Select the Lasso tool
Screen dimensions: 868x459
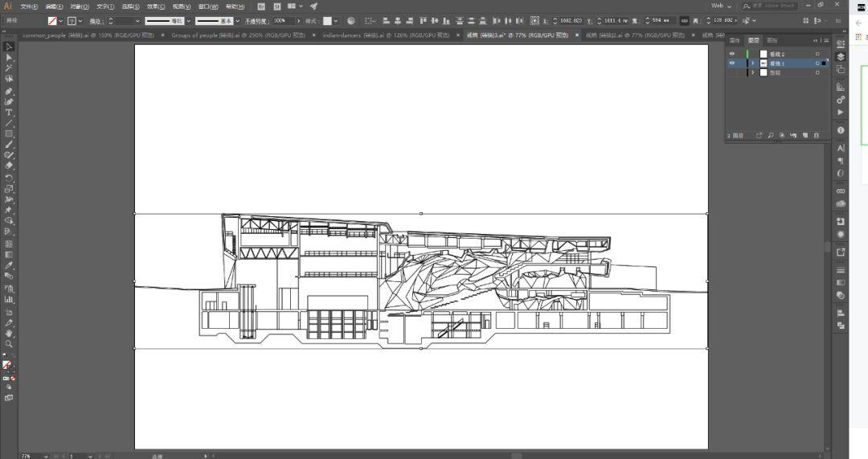[9, 79]
